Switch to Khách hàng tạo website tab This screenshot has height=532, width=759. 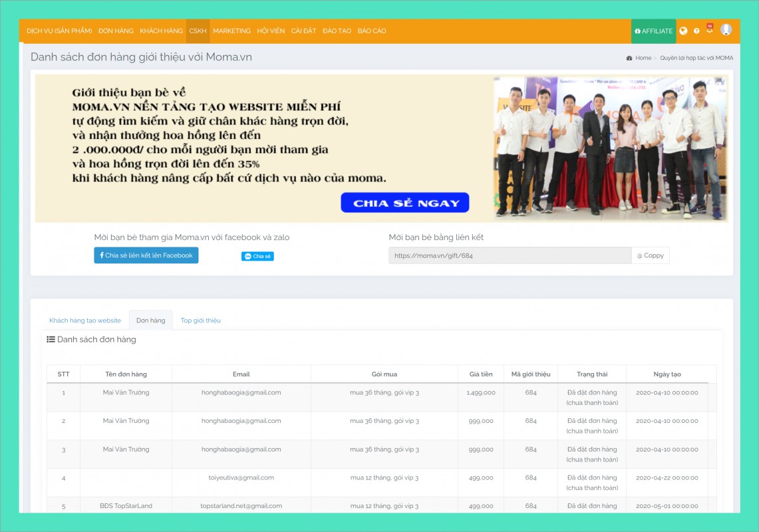point(85,321)
